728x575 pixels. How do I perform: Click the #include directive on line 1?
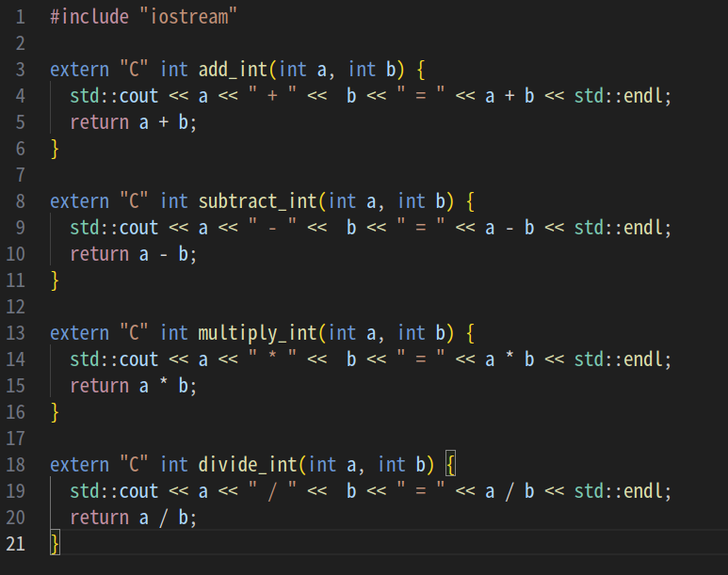coord(89,17)
